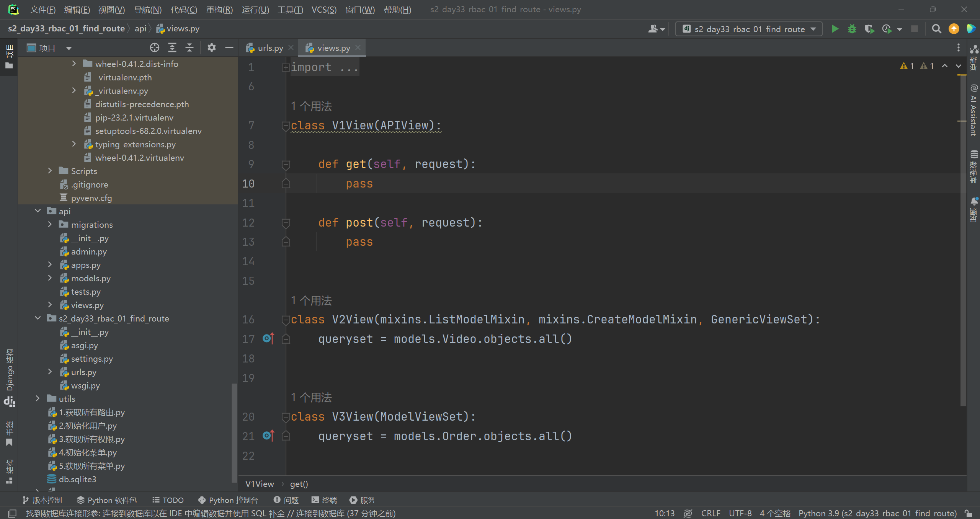Expand the utils folder
Viewport: 980px width, 519px height.
click(x=38, y=398)
